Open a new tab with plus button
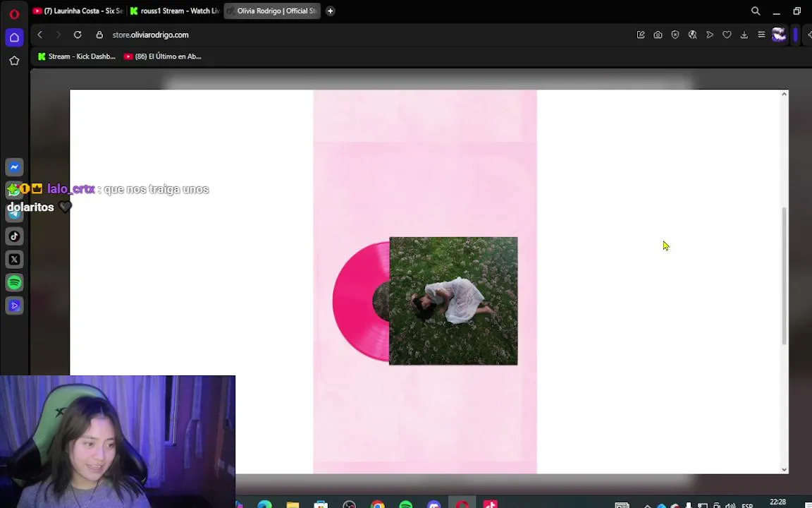The image size is (812, 508). 330,11
